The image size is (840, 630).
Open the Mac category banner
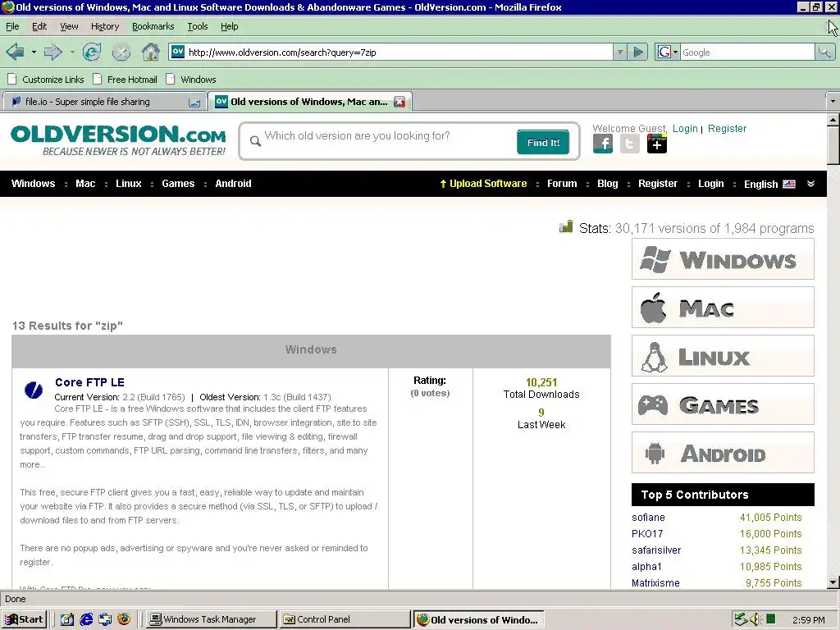723,308
